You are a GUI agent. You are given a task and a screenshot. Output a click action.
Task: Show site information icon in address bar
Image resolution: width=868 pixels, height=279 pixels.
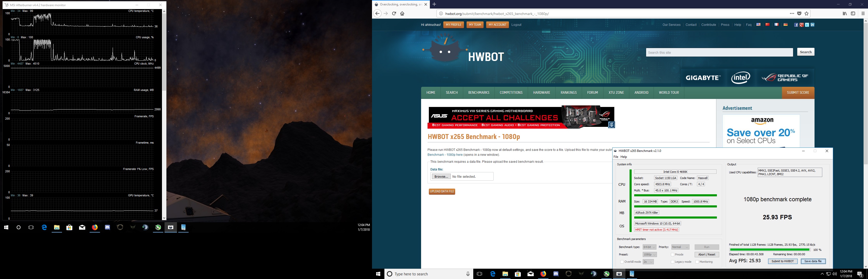coord(441,14)
